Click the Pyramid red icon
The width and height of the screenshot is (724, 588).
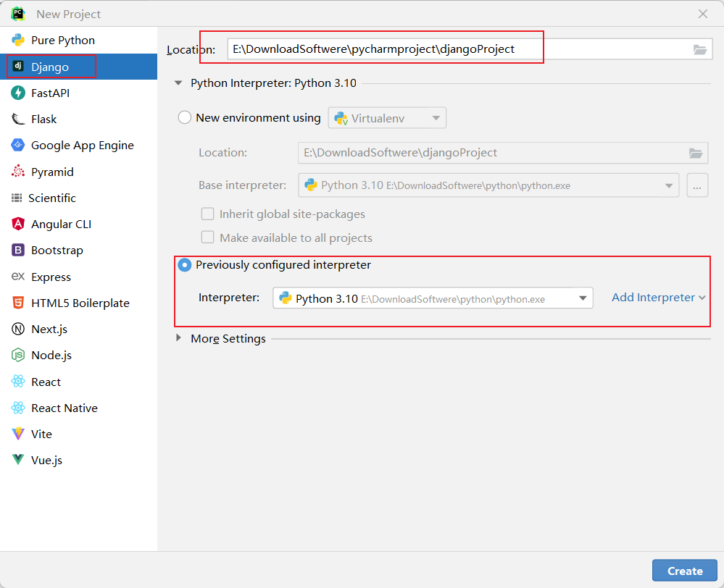coord(18,171)
